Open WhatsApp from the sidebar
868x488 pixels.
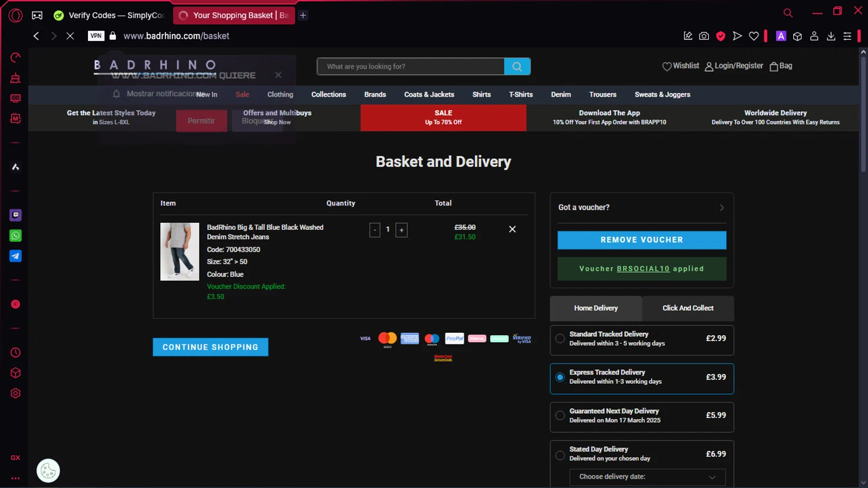point(16,236)
